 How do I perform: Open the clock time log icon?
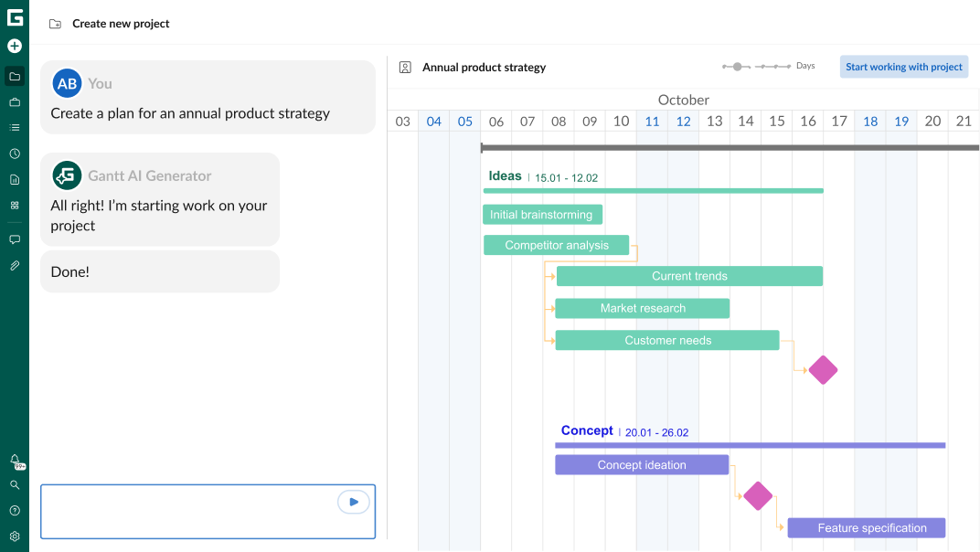(15, 154)
